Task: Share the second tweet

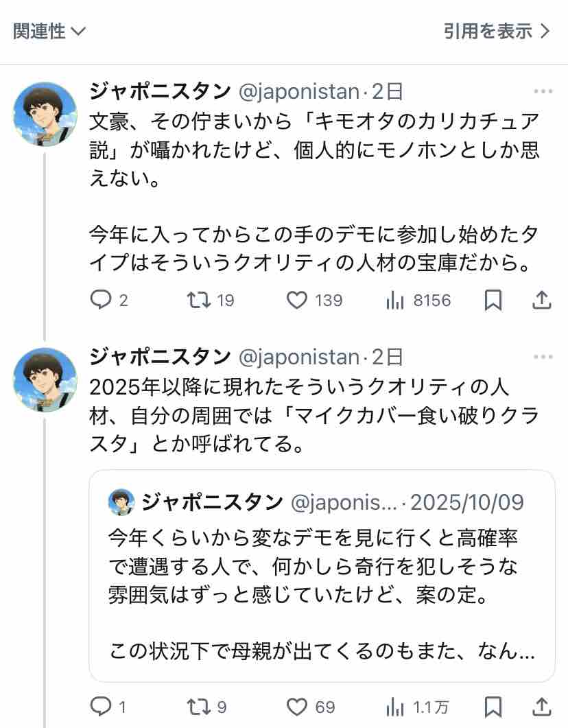Action: (x=542, y=706)
